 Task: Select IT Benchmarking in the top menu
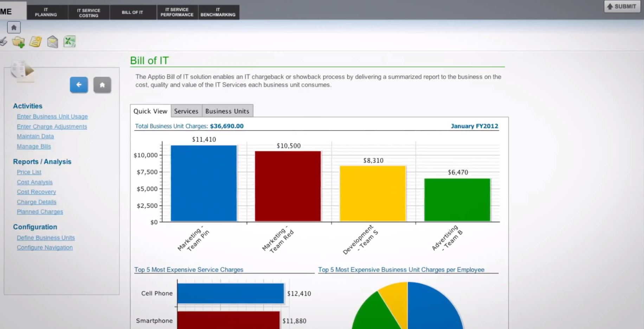[218, 12]
